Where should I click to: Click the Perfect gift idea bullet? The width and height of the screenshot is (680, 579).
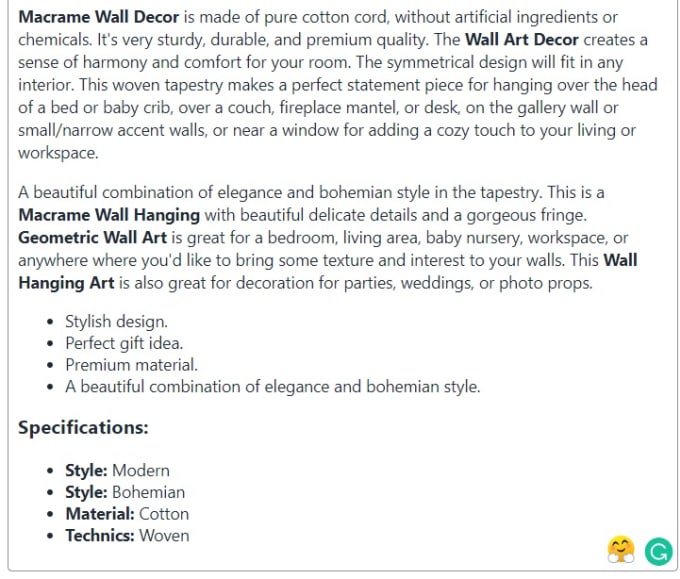(x=124, y=343)
